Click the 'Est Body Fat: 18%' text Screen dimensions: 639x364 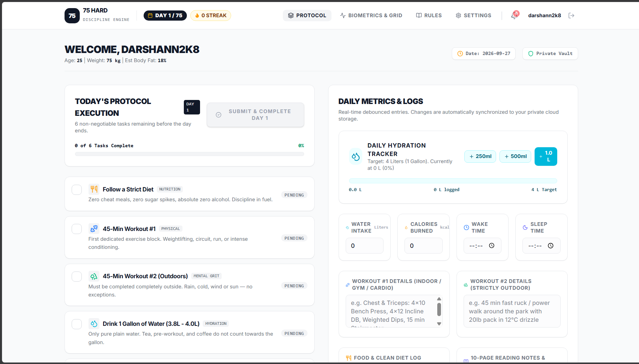click(x=146, y=60)
